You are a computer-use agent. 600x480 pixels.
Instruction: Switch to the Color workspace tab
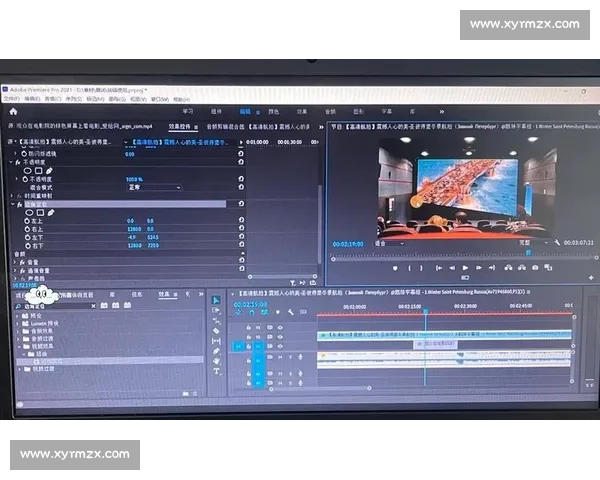click(273, 111)
